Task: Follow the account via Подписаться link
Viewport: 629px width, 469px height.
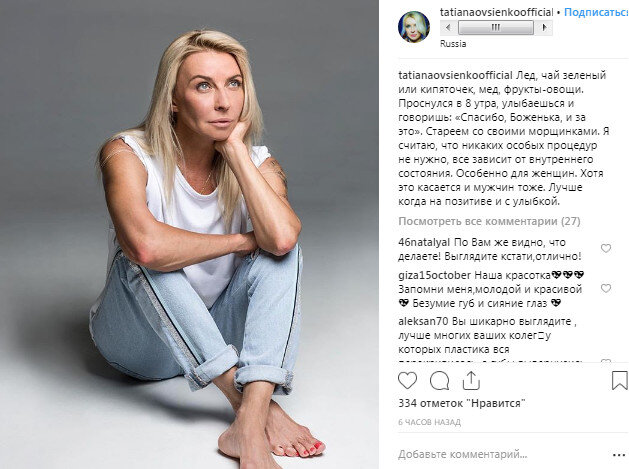Action: pyautogui.click(x=596, y=12)
